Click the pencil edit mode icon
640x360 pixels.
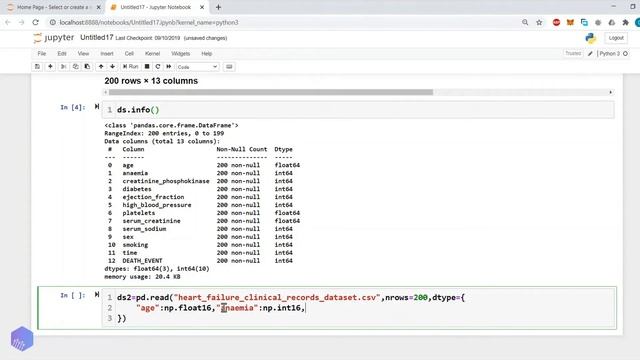click(x=590, y=53)
